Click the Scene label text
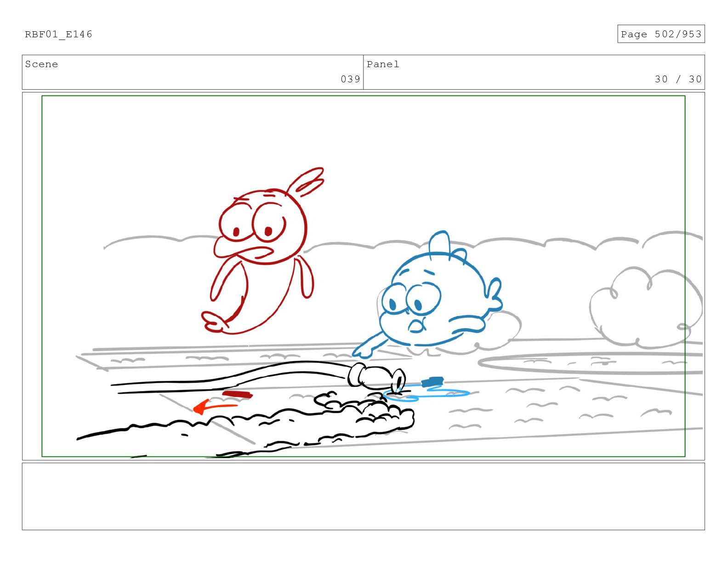 point(41,64)
